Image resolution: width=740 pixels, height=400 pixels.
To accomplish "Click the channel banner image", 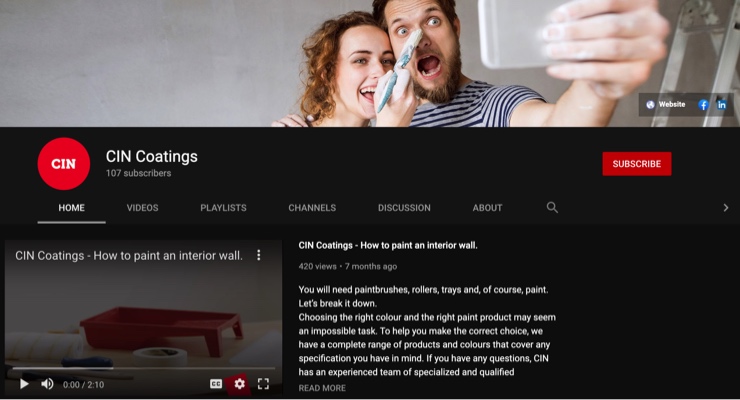I will [x=370, y=63].
